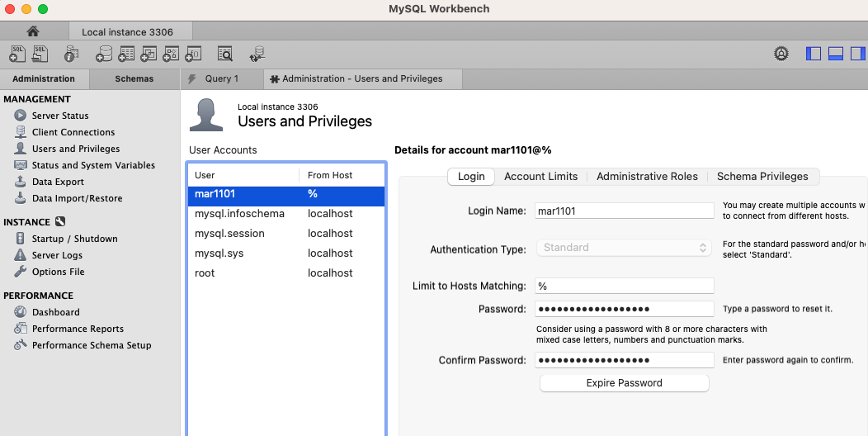Click the Client Connections icon
This screenshot has height=436, width=868.
21,132
